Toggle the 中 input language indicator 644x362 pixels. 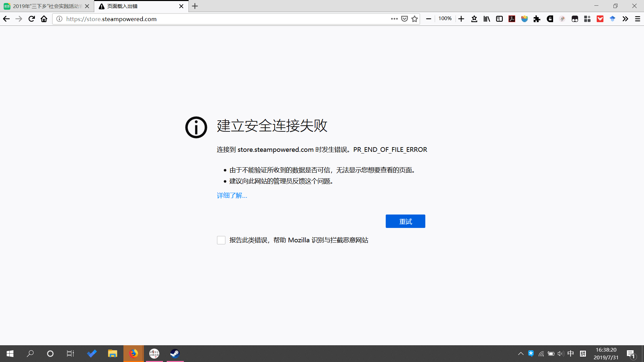[571, 354]
